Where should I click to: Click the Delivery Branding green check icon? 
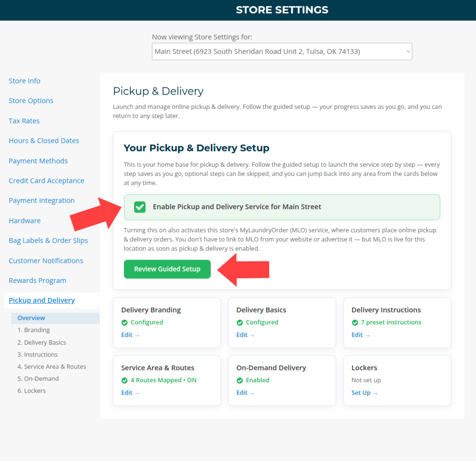click(124, 323)
